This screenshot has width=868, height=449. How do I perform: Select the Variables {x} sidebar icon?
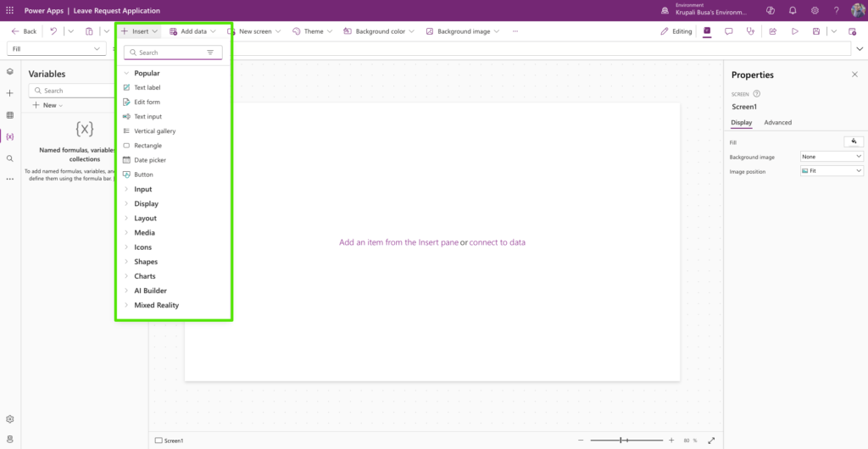click(x=9, y=136)
